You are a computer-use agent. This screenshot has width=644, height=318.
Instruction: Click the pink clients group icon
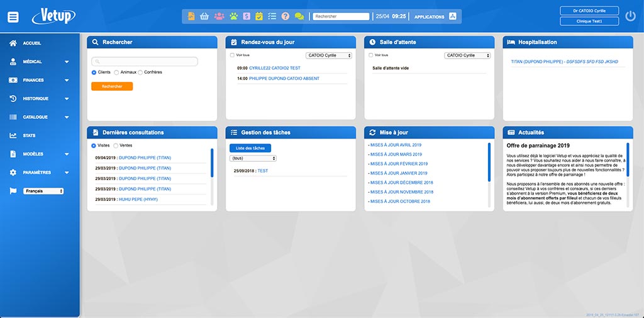(x=218, y=16)
